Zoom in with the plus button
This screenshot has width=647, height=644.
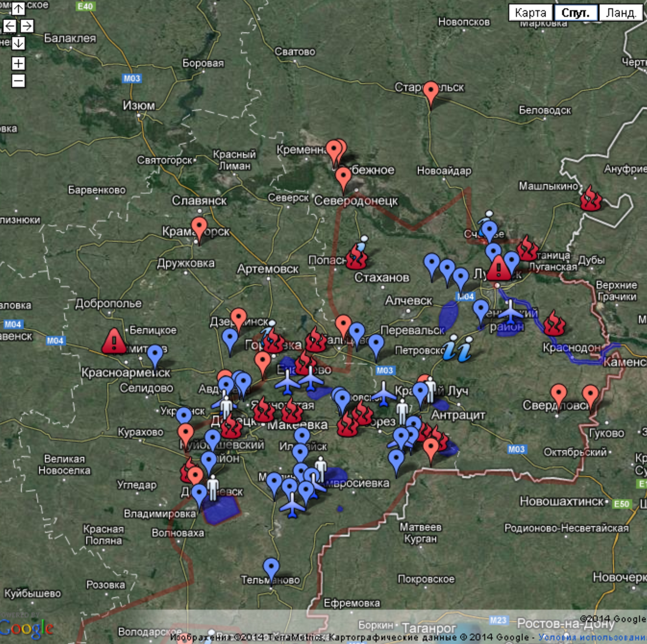18,63
